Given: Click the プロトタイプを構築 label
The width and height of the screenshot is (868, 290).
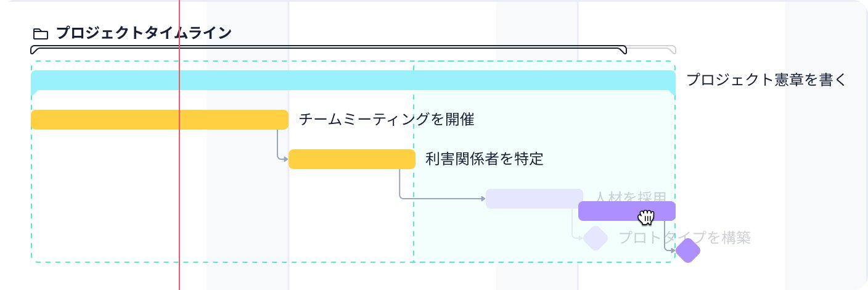Looking at the screenshot, I should [x=685, y=238].
